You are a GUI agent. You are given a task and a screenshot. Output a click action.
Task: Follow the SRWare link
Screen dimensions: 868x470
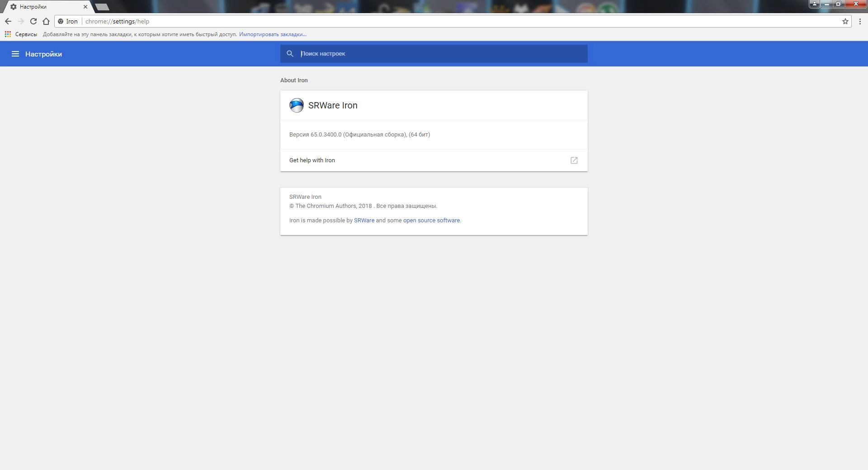pyautogui.click(x=364, y=221)
